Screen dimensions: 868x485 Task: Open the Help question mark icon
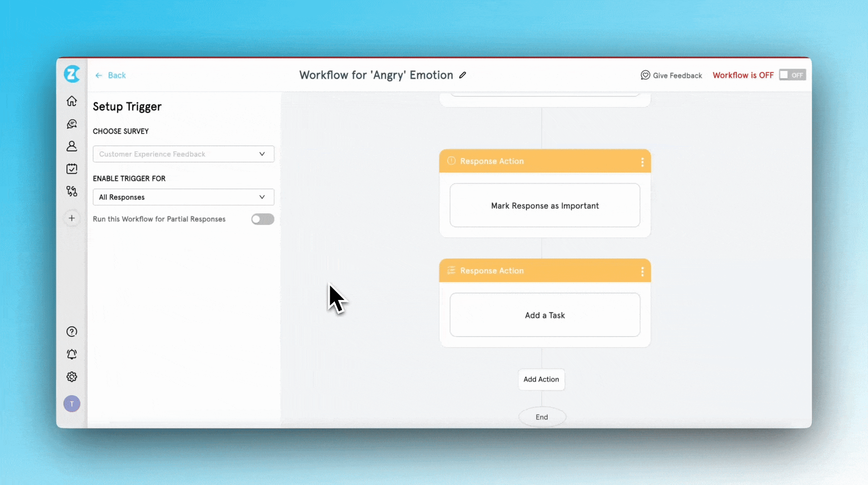[x=71, y=331]
